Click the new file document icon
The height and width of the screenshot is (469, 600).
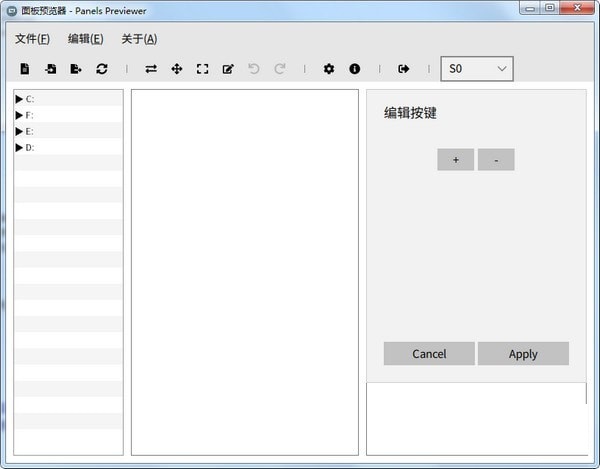25,69
